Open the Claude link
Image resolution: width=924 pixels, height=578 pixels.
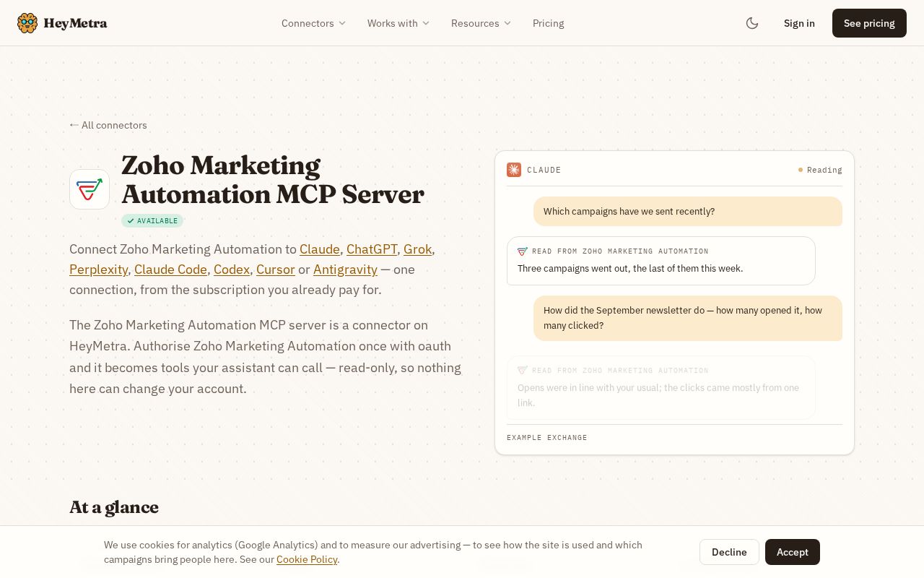[x=320, y=249]
